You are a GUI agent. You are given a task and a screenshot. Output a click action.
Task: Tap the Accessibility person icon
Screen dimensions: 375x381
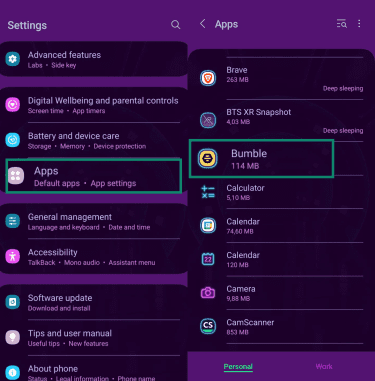point(13,256)
